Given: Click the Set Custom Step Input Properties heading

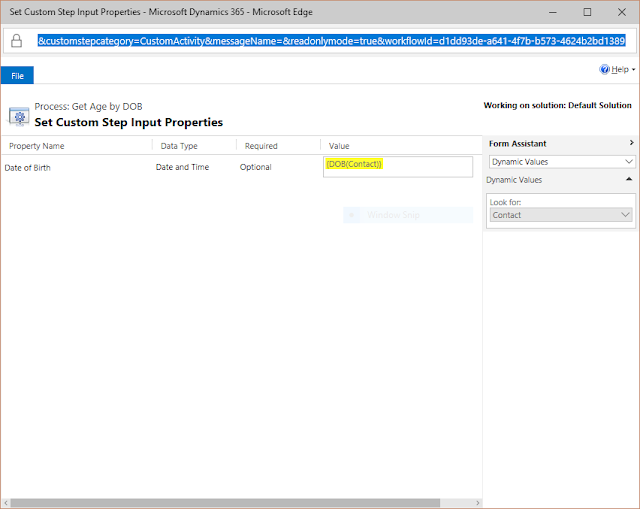Looking at the screenshot, I should click(x=129, y=122).
